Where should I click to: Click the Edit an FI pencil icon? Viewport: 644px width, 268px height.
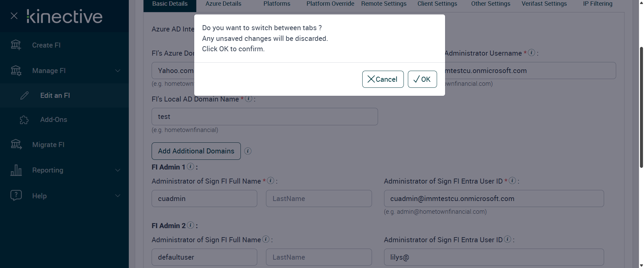(x=24, y=95)
